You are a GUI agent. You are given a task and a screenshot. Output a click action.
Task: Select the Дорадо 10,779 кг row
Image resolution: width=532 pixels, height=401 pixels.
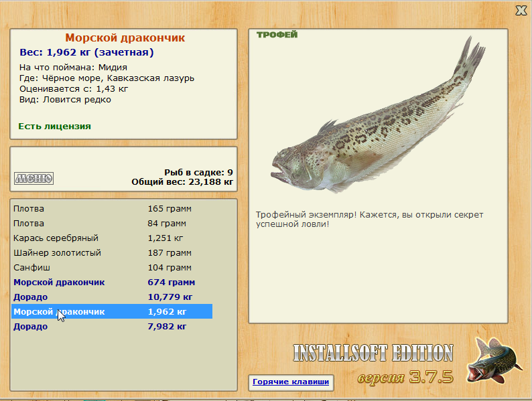pos(112,297)
